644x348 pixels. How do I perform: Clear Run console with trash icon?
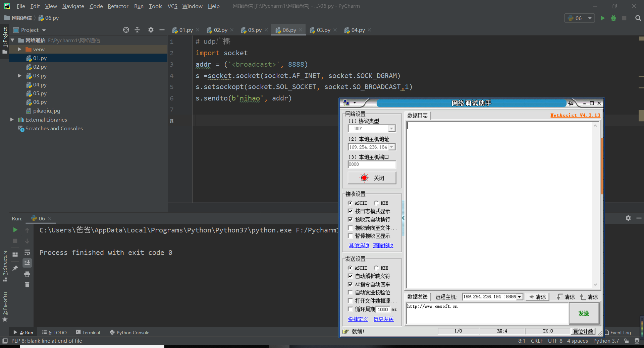tap(27, 285)
